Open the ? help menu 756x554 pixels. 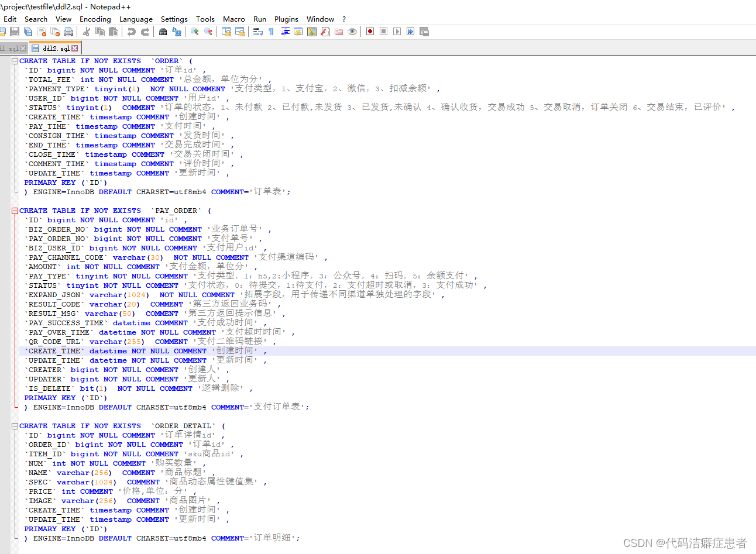[x=344, y=19]
